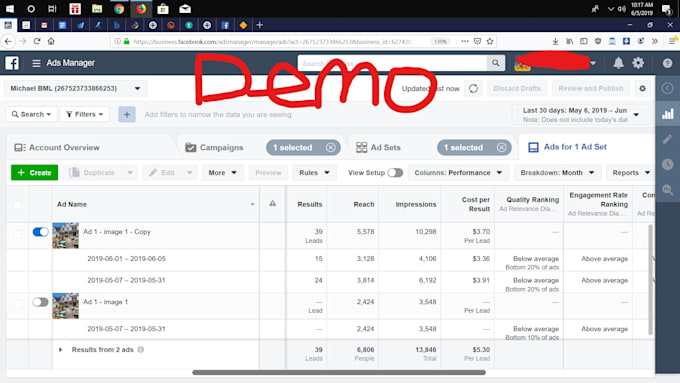The height and width of the screenshot is (383, 680).
Task: Sort by the Impressions column header
Action: [415, 204]
